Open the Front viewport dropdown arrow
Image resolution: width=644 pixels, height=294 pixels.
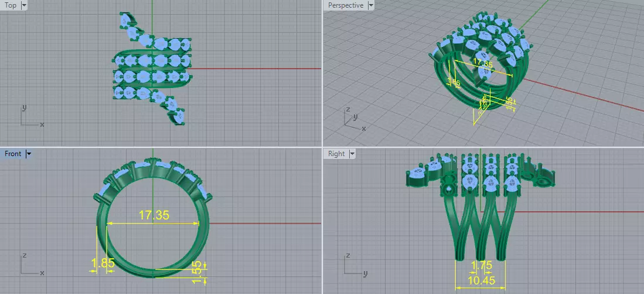tap(28, 154)
